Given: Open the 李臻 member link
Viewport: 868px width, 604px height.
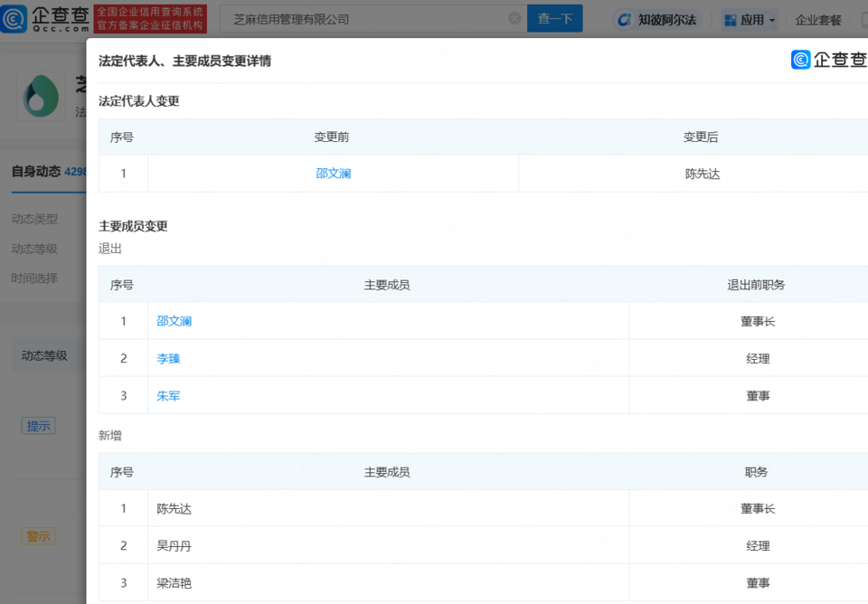Looking at the screenshot, I should 168,358.
